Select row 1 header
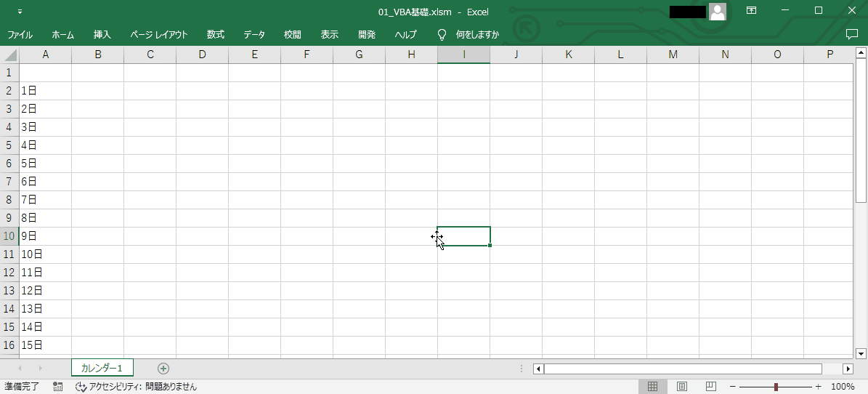This screenshot has height=394, width=868. click(x=9, y=73)
